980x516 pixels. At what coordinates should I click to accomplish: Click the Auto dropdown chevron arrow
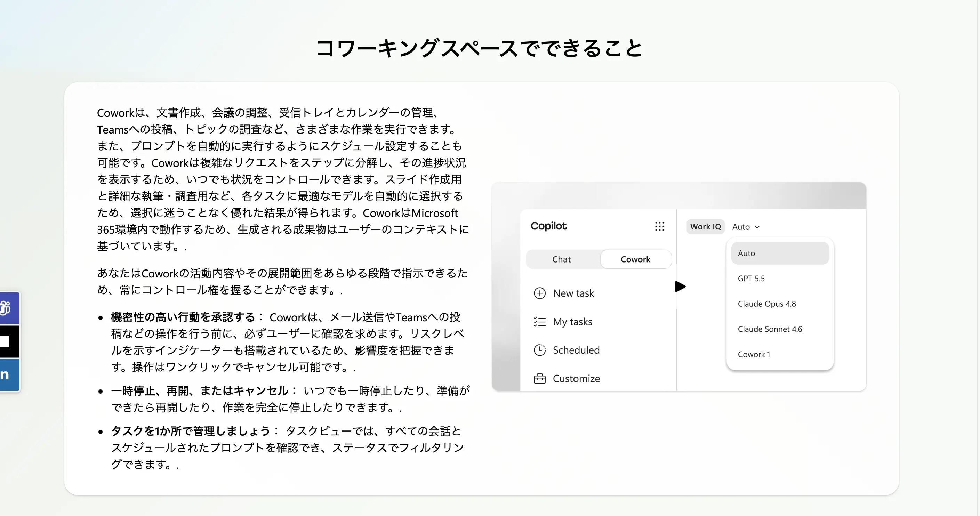(757, 227)
